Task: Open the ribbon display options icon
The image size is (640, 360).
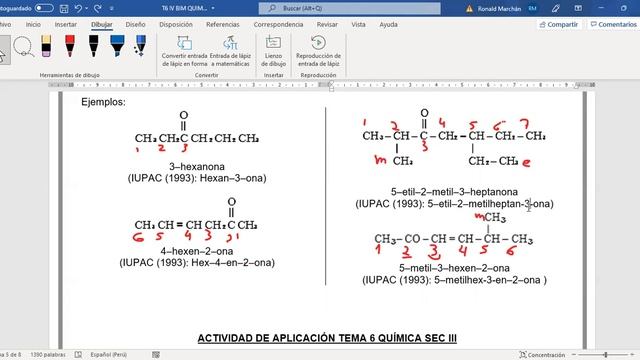Action: point(578,8)
